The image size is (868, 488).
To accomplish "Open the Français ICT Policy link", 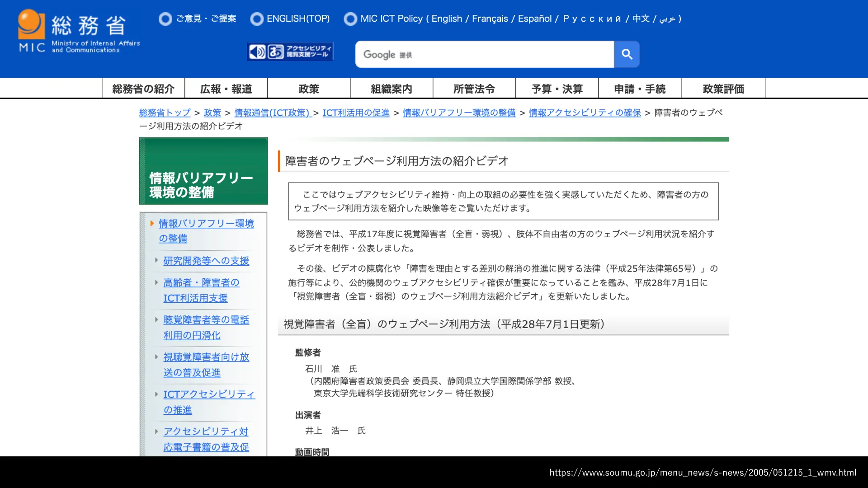I will pyautogui.click(x=490, y=19).
